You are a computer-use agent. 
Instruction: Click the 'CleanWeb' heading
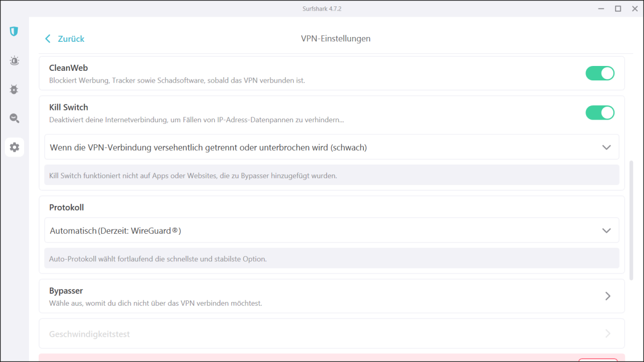coord(69,68)
